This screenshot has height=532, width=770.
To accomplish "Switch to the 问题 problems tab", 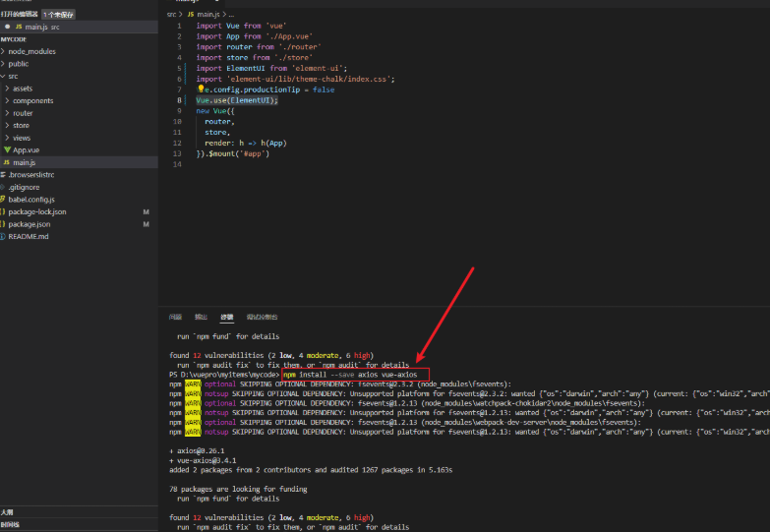I will coord(175,317).
